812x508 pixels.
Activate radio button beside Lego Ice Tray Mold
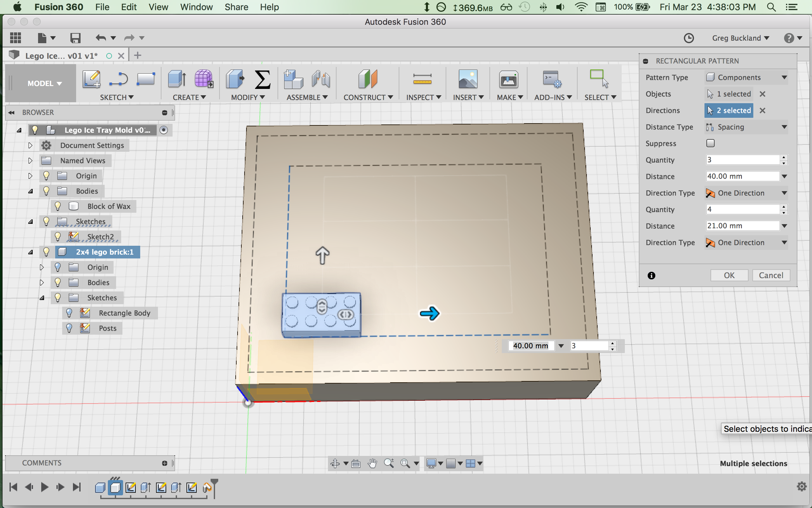pyautogui.click(x=164, y=130)
